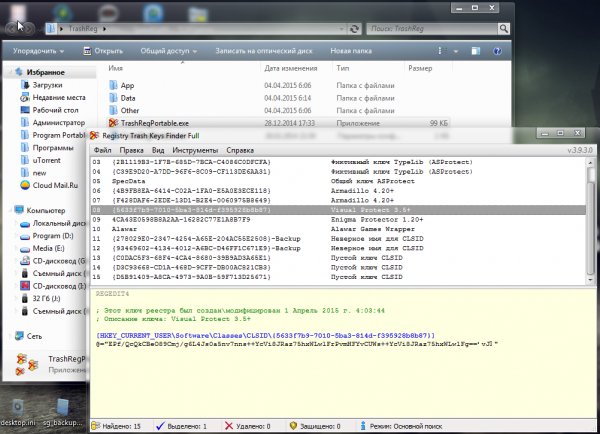Click the Поиск: TrashReg search field
This screenshot has width=600, height=434.
point(432,29)
